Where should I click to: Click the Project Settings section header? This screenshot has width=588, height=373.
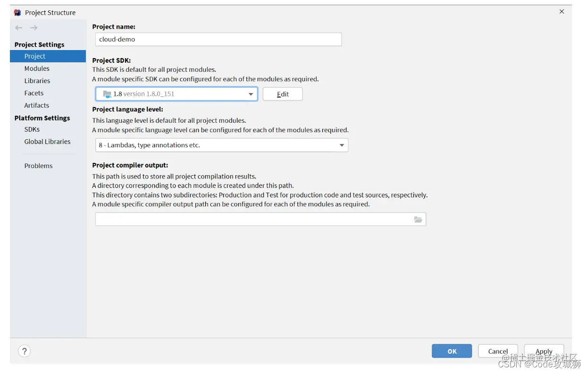pos(39,44)
